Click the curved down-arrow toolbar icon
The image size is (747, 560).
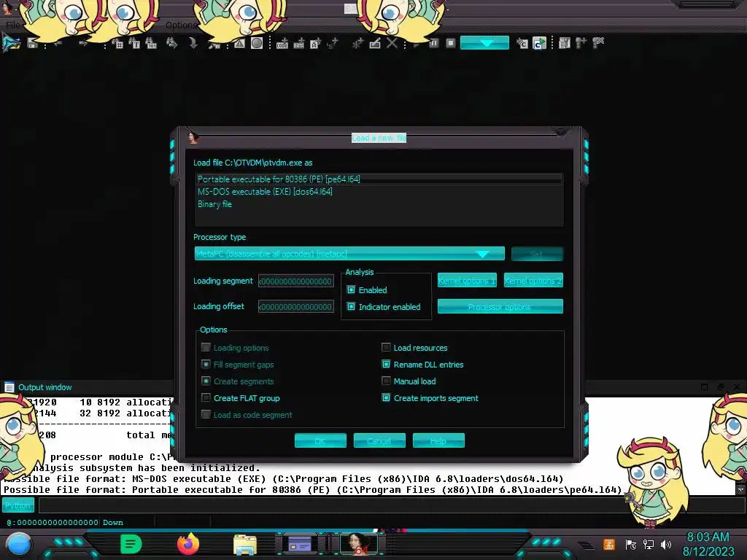pos(193,43)
